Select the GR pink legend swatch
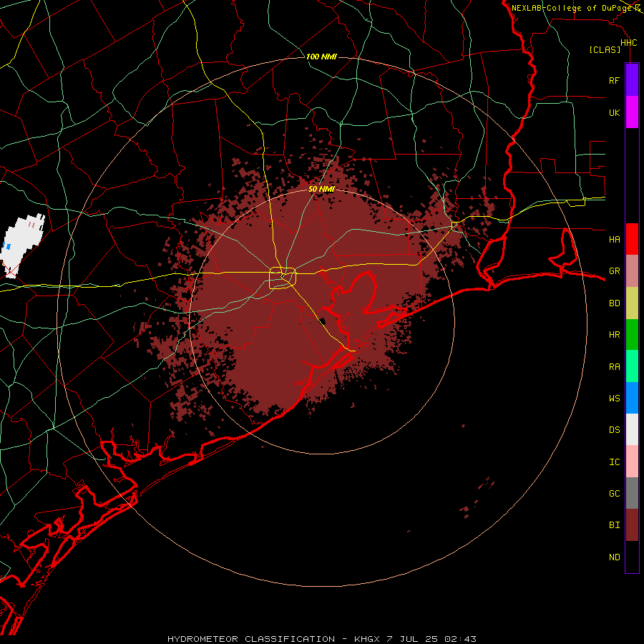644x644 pixels. [632, 271]
